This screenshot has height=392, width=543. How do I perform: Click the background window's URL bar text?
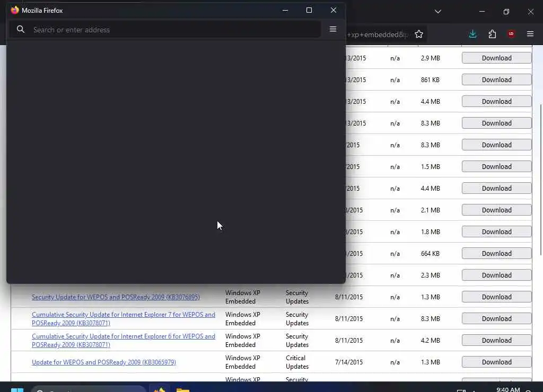pos(378,34)
